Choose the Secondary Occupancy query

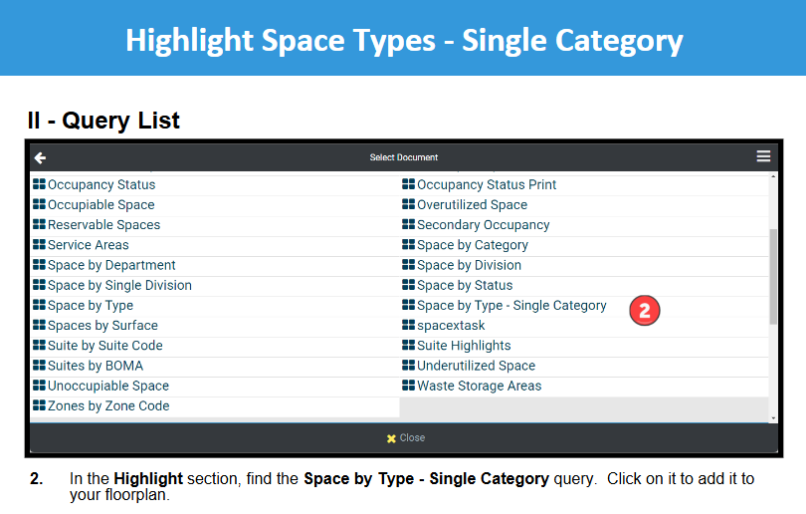pos(483,225)
